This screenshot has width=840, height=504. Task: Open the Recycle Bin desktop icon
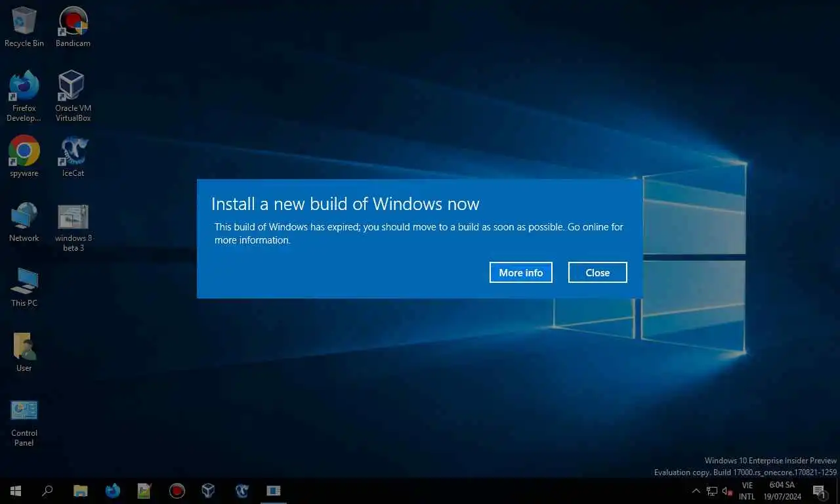tap(24, 27)
